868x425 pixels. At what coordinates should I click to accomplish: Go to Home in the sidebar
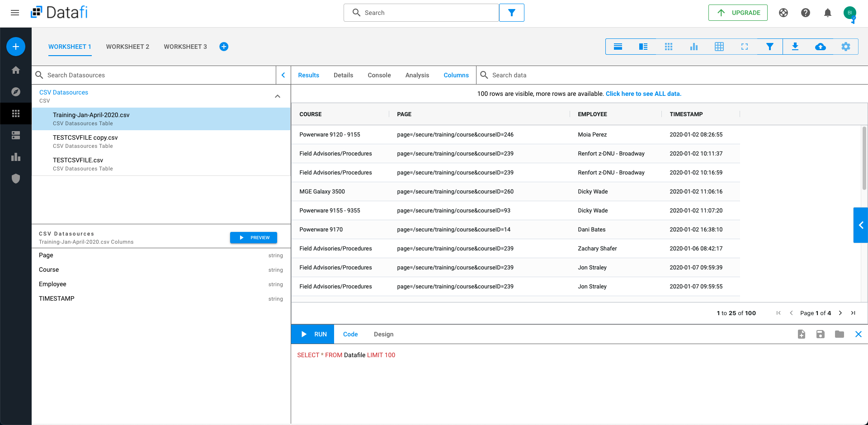click(x=16, y=70)
